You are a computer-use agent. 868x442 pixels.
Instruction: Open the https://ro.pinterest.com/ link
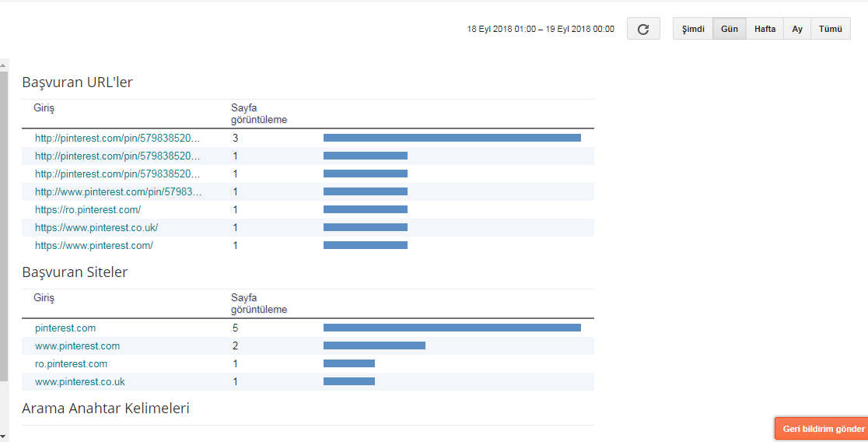click(87, 209)
